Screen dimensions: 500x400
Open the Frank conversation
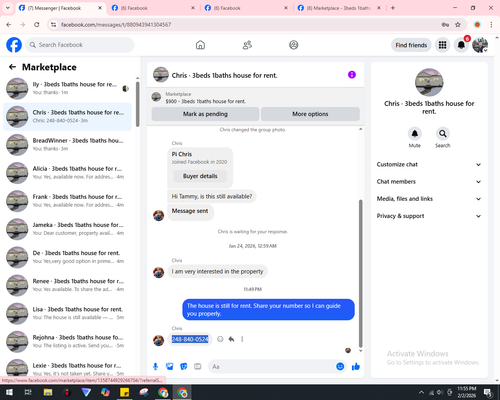pyautogui.click(x=67, y=201)
